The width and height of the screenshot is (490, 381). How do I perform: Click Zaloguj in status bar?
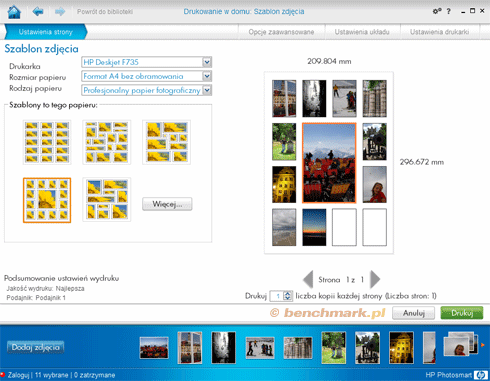click(18, 375)
